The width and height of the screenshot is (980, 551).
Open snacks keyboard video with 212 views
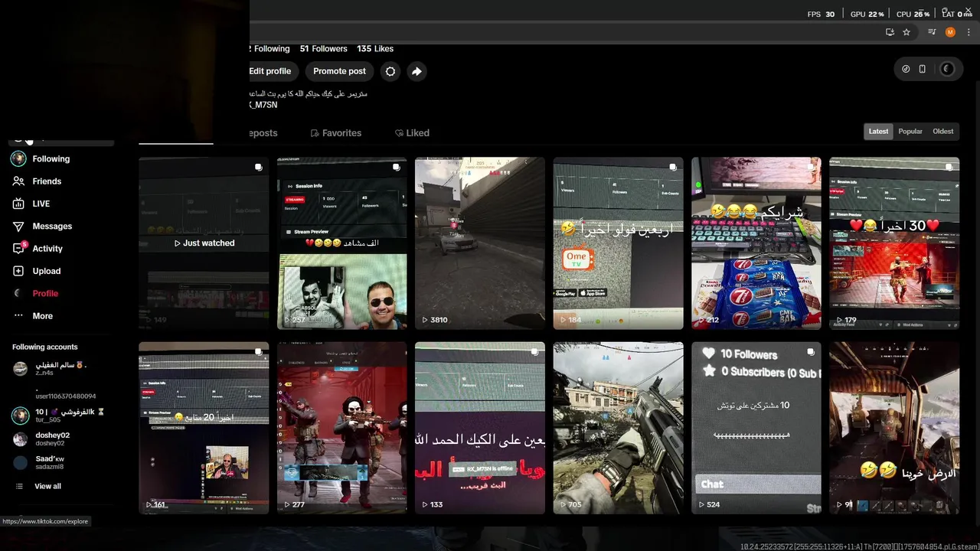pos(756,243)
